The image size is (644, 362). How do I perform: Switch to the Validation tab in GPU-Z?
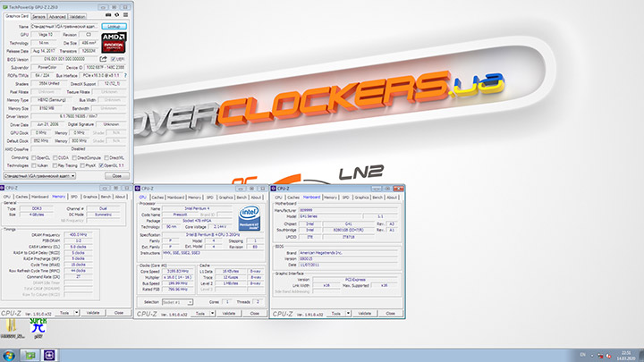(77, 16)
